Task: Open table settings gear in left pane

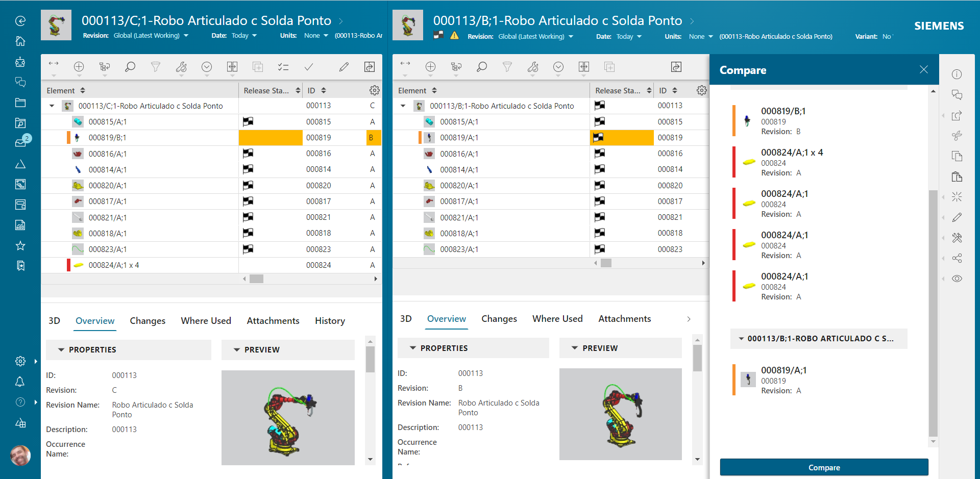Action: 374,90
